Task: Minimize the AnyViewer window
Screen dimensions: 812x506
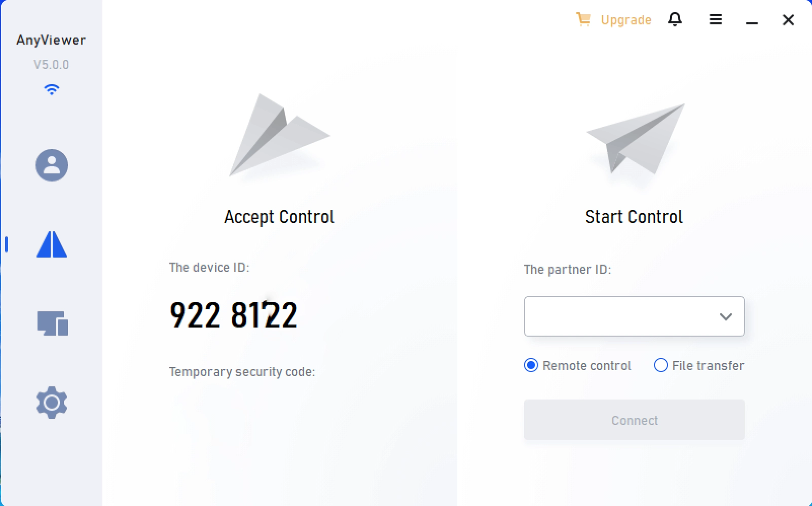Action: coord(752,20)
